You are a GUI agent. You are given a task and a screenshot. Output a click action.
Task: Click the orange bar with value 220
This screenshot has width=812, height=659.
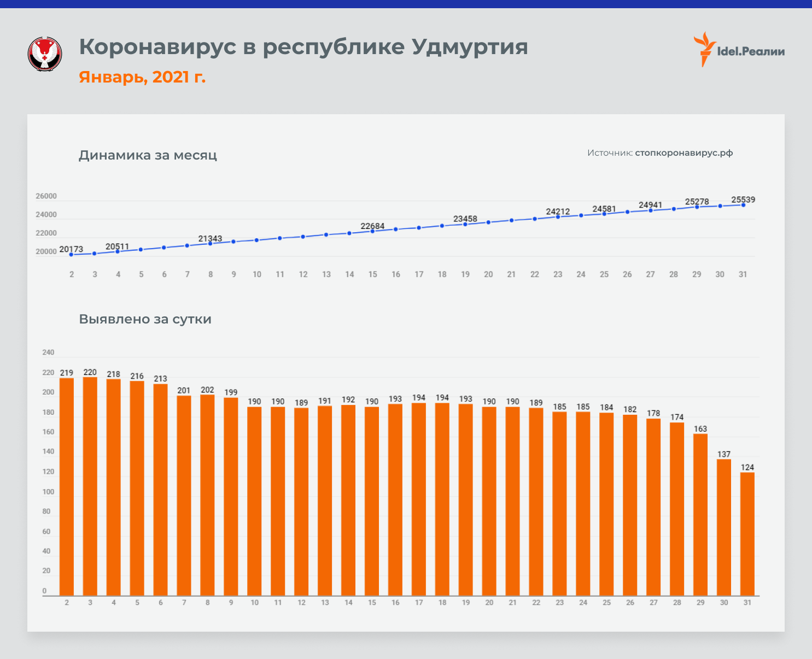90,485
